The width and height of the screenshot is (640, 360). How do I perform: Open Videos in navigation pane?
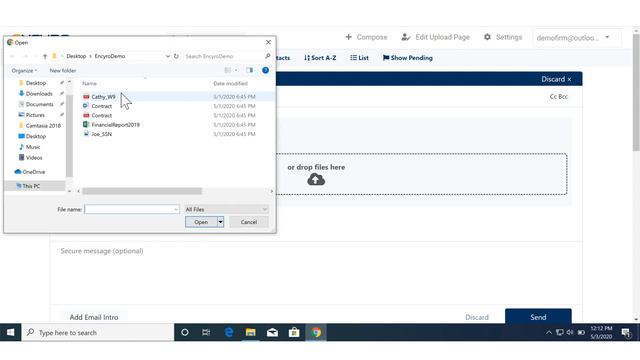coord(33,158)
